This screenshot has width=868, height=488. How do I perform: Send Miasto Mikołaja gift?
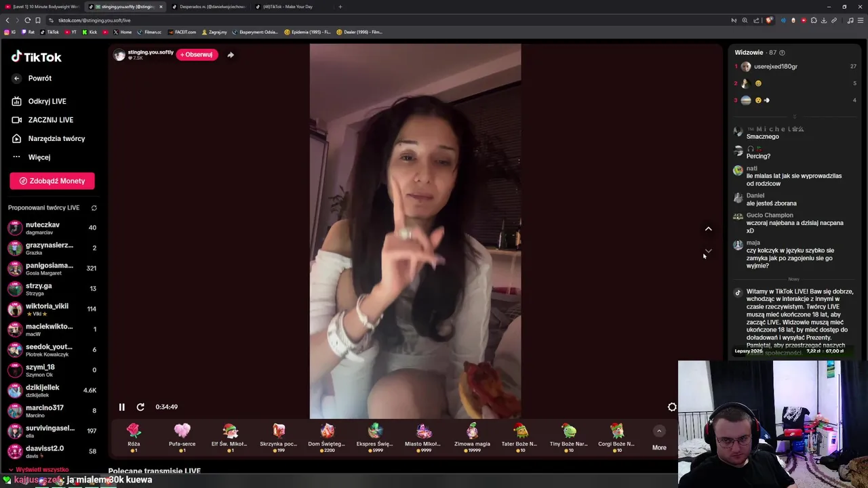pyautogui.click(x=423, y=438)
